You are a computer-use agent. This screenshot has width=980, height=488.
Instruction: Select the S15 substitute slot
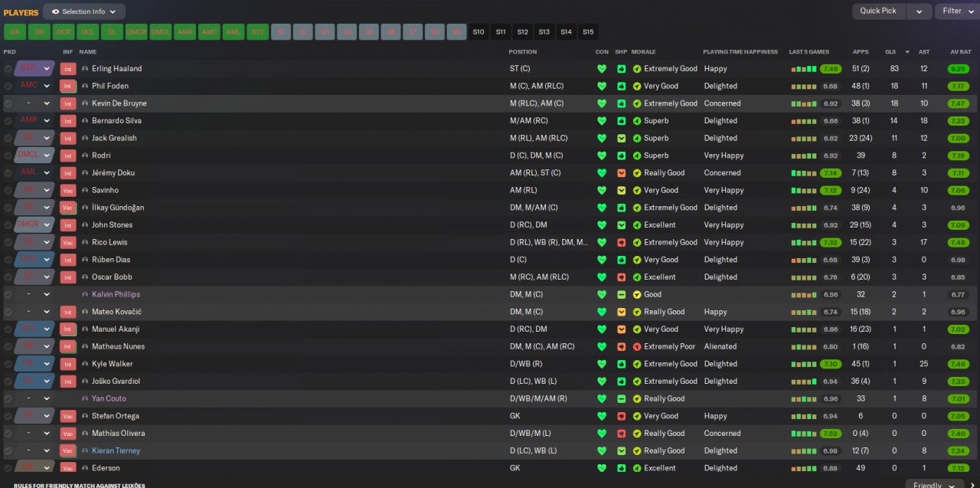point(588,32)
